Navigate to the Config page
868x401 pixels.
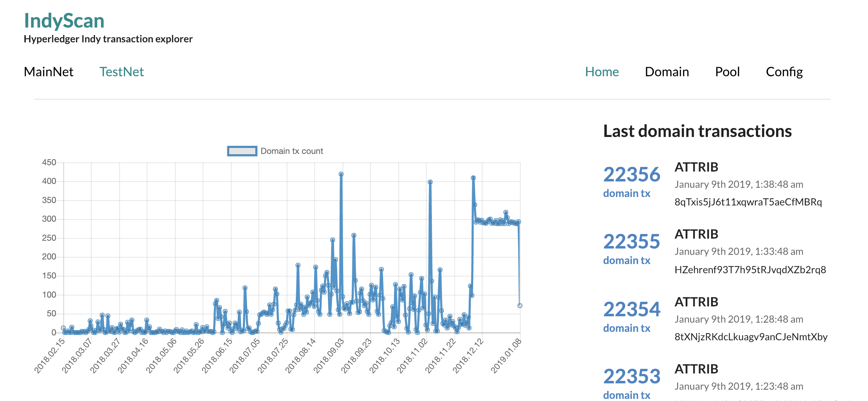click(x=784, y=72)
